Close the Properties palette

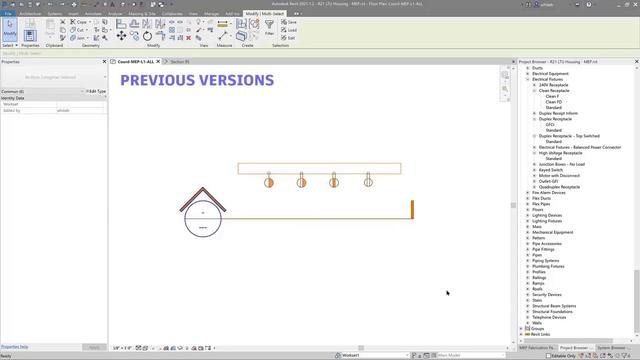click(x=104, y=62)
